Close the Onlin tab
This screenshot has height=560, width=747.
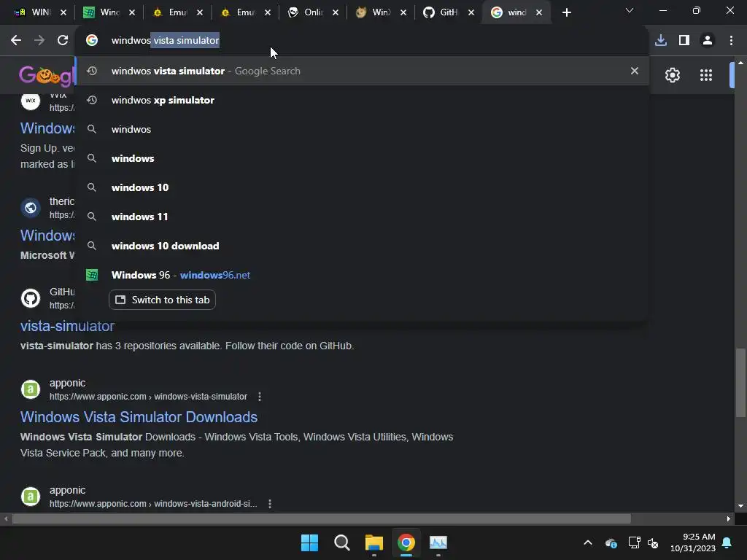coord(336,13)
